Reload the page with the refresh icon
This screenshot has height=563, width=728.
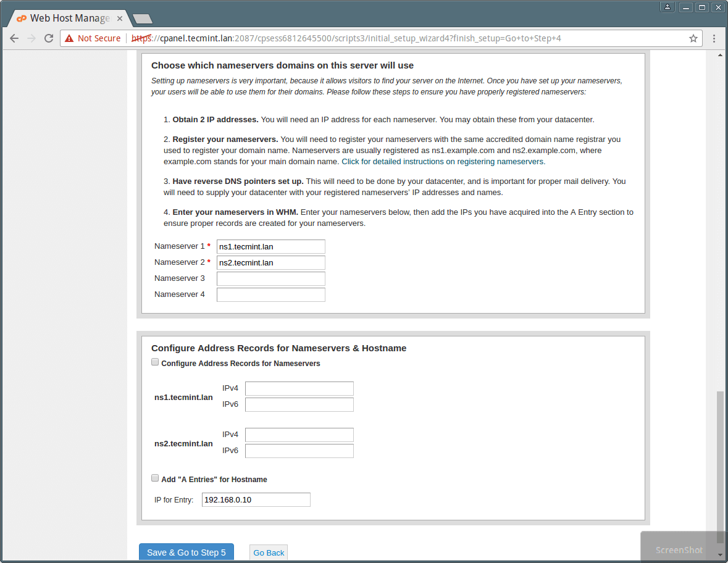(x=49, y=38)
